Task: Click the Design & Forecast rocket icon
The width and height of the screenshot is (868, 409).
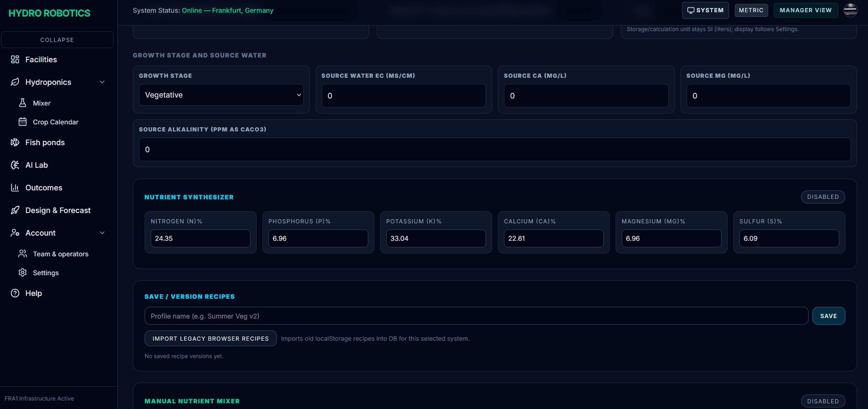Action: (x=15, y=210)
